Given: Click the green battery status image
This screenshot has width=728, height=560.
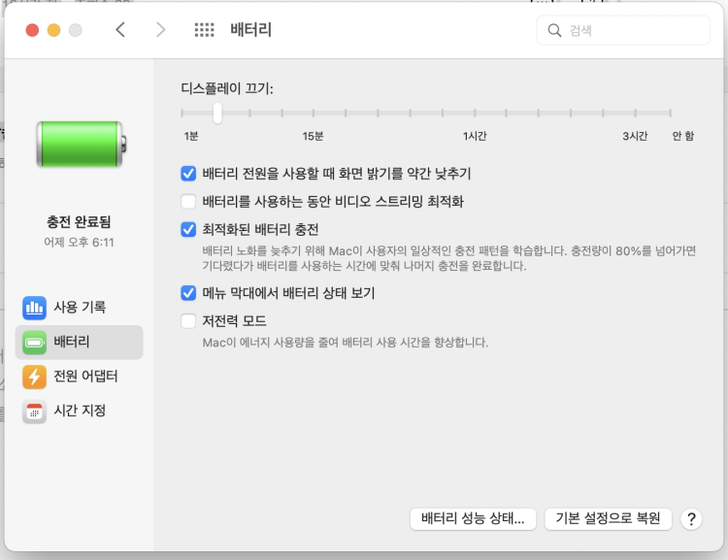Looking at the screenshot, I should [82, 144].
